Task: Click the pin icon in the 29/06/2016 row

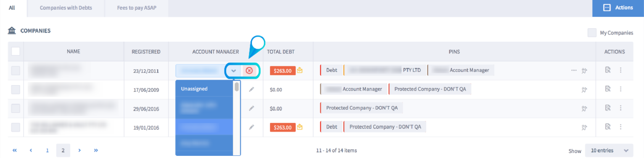Action: coord(584,108)
